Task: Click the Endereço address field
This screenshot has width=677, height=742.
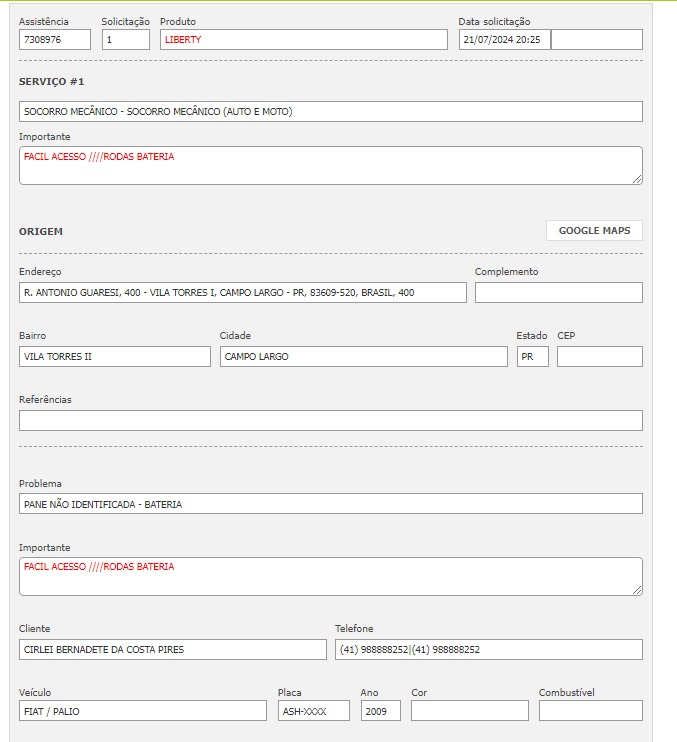Action: [242, 293]
